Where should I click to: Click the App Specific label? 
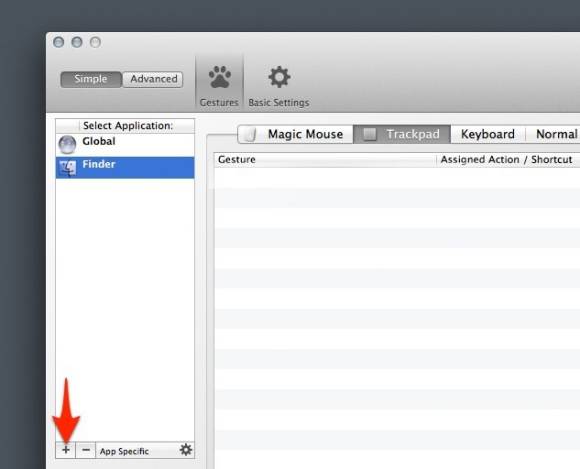(x=124, y=451)
